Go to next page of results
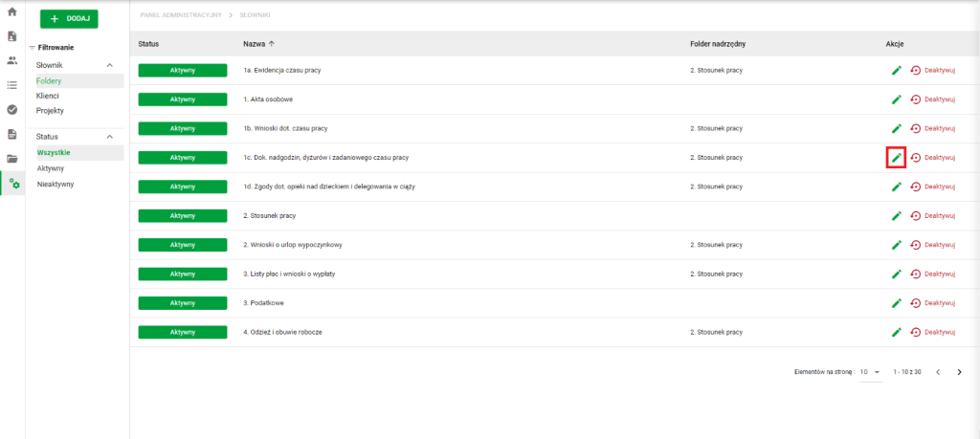The height and width of the screenshot is (439, 980). click(x=959, y=372)
